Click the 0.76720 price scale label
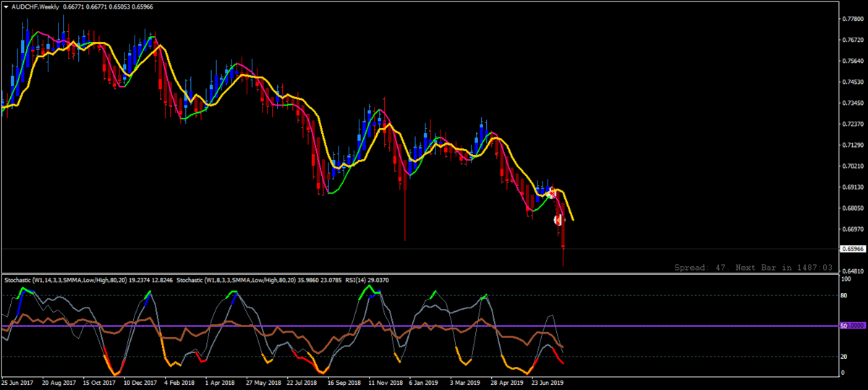 click(854, 40)
